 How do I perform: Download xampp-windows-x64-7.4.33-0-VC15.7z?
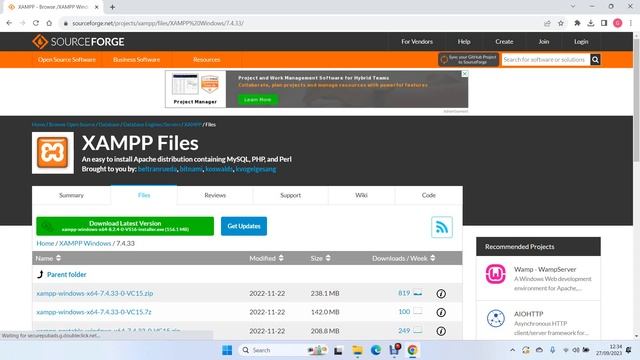point(94,312)
